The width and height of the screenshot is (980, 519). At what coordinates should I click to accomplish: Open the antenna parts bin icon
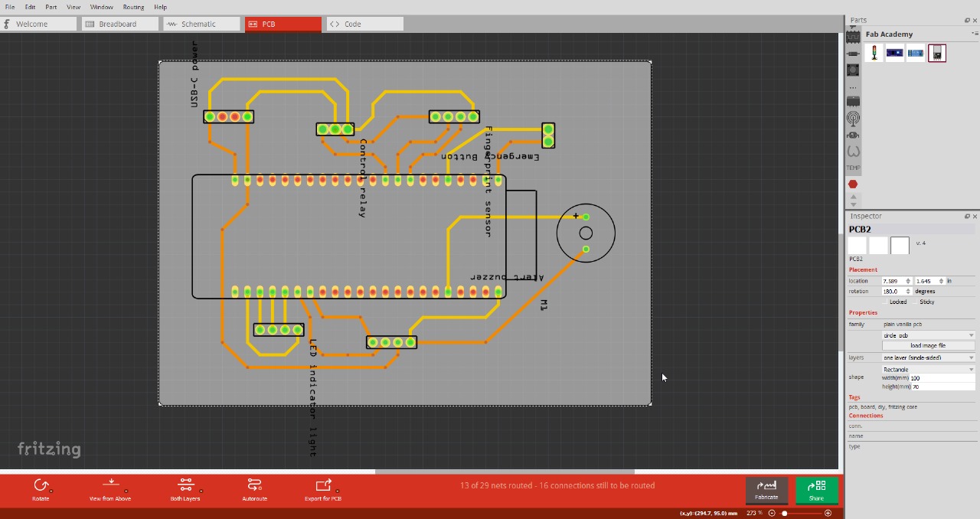(853, 119)
